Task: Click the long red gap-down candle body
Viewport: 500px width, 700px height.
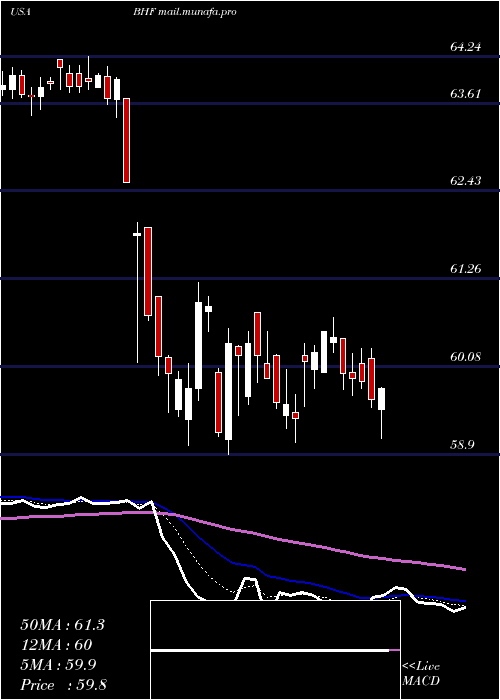Action: pyautogui.click(x=126, y=140)
